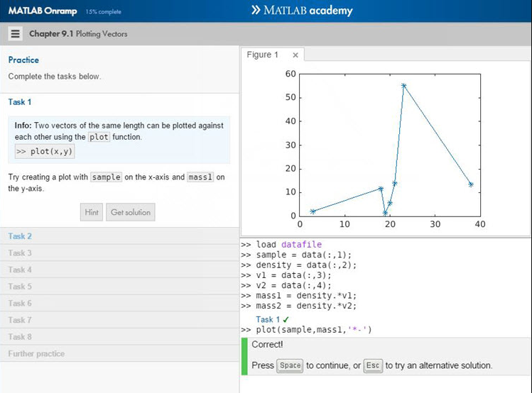Click the MATLAB academy logo
This screenshot has height=393, width=532.
pyautogui.click(x=302, y=11)
